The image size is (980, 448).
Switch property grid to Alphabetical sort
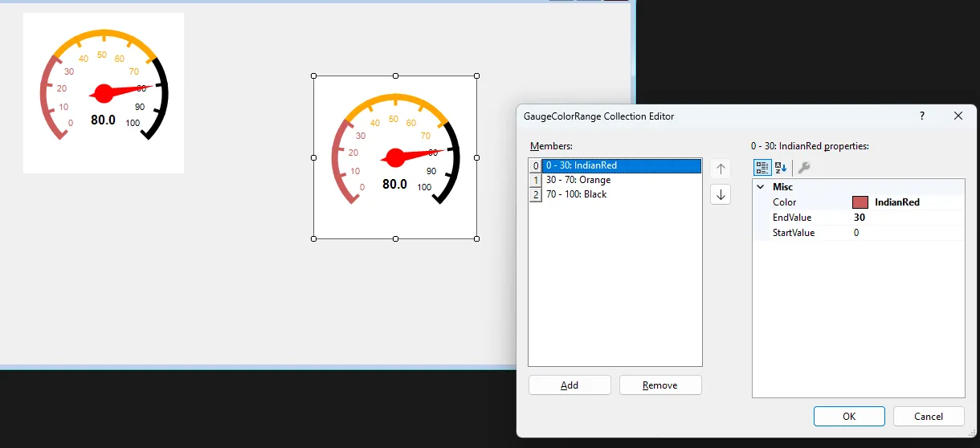pyautogui.click(x=781, y=168)
